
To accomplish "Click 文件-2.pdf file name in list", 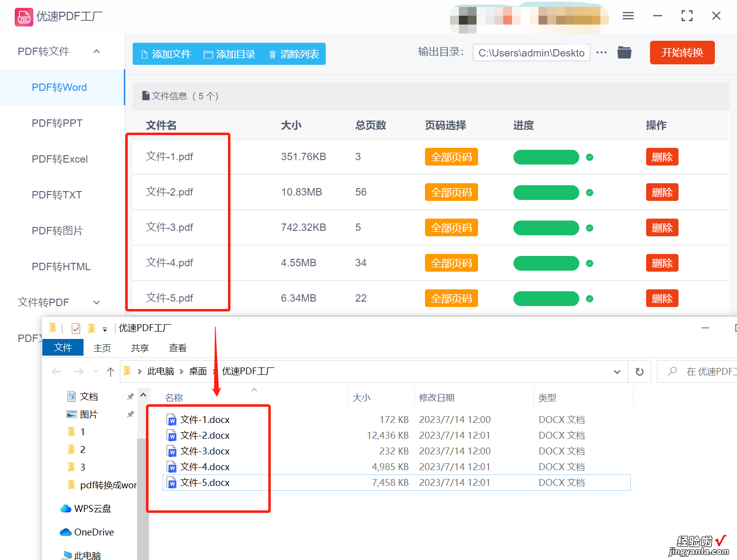I will tap(170, 192).
